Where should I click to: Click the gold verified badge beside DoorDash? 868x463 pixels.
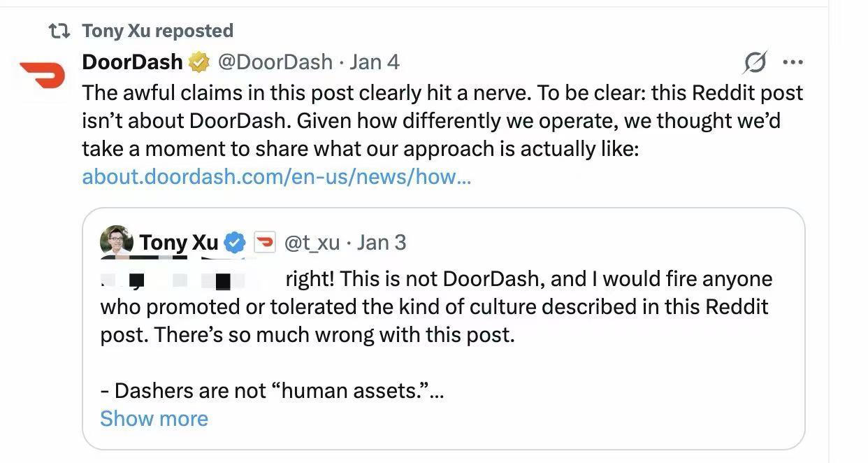point(200,62)
